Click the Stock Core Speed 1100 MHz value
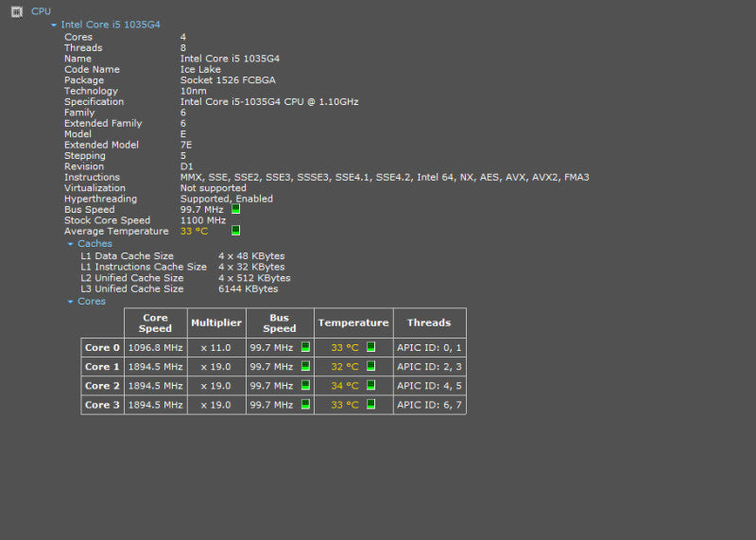Screen dimensions: 756x540 tap(203, 220)
